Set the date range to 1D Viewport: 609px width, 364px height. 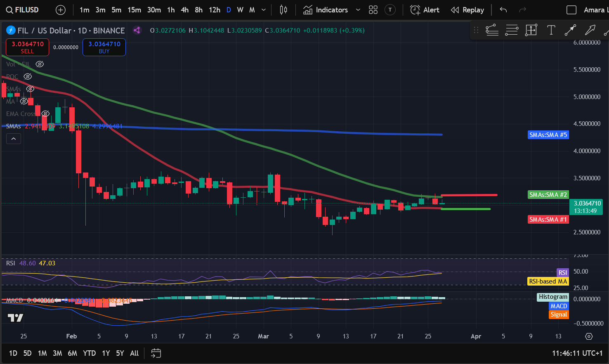pos(13,353)
